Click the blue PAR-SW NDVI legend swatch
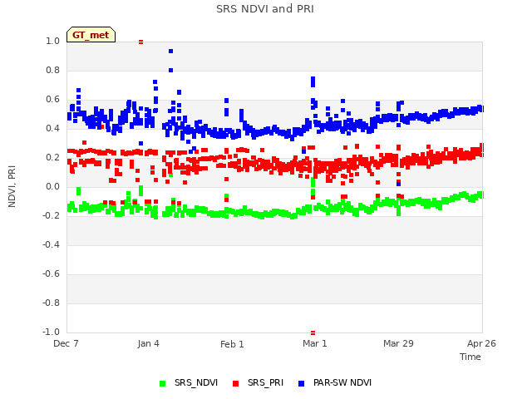Screen dimensions: 532x399 [301, 383]
